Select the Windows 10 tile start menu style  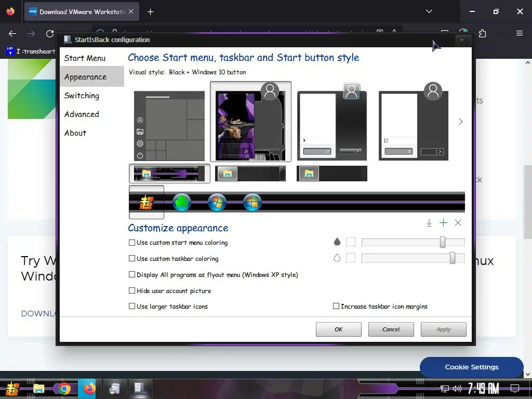169,126
